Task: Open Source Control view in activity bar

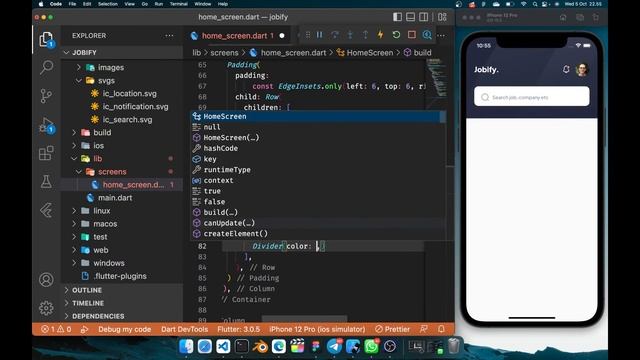Action: click(x=46, y=96)
